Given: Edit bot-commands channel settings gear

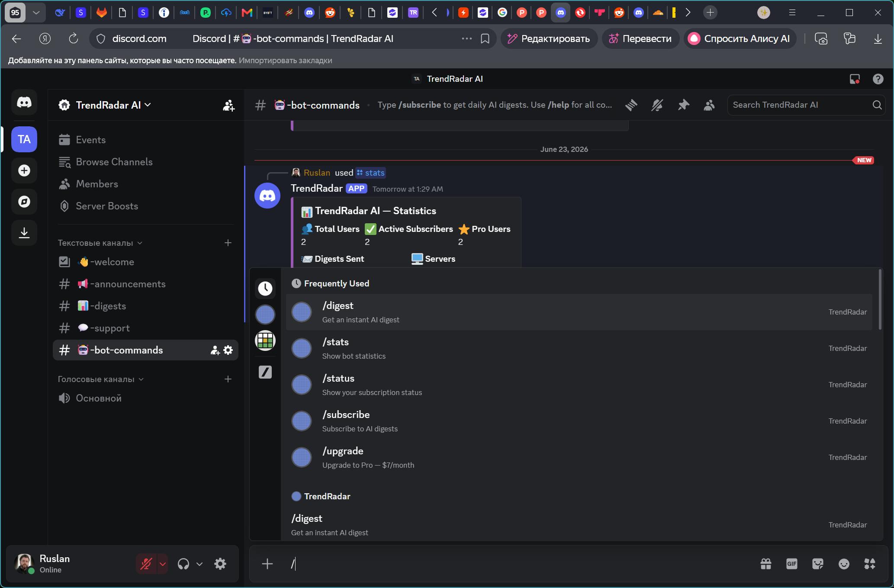Looking at the screenshot, I should coord(228,350).
